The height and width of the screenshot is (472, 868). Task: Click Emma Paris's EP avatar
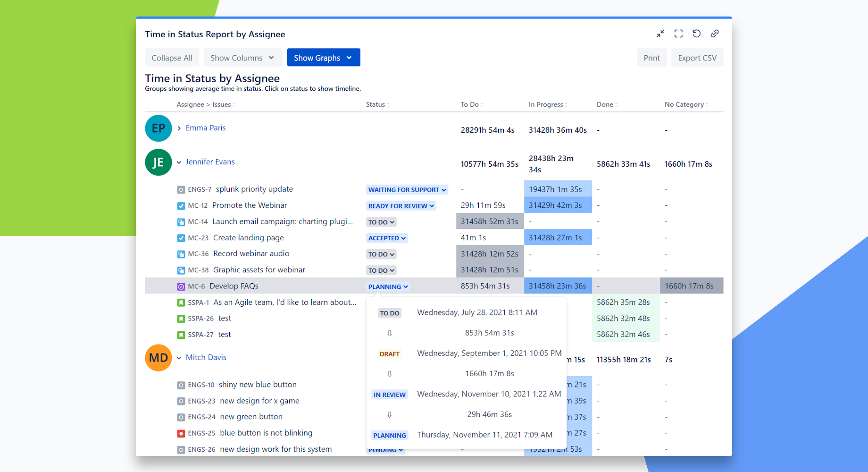158,128
